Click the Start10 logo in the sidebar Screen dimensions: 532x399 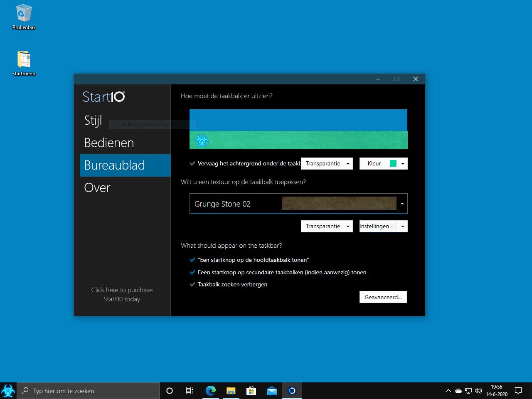pyautogui.click(x=103, y=97)
